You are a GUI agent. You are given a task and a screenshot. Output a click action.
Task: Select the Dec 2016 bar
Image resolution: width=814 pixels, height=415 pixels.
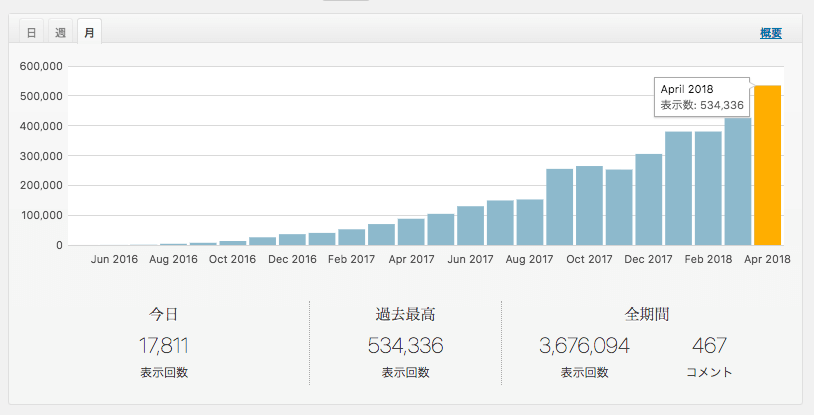pos(292,239)
